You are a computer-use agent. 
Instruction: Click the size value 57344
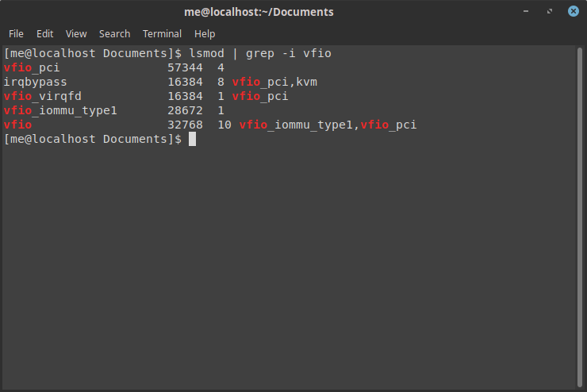[x=185, y=67]
